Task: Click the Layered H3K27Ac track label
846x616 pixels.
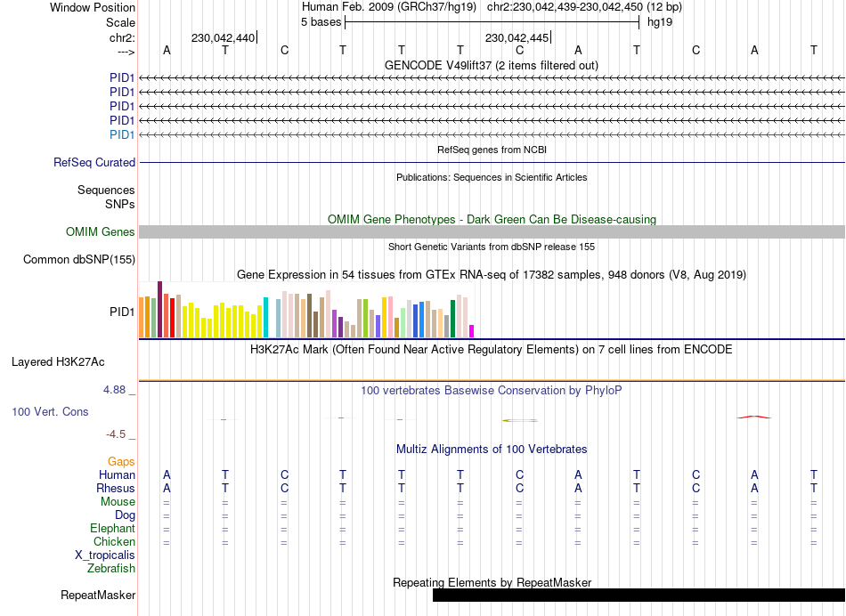Action: [x=58, y=362]
